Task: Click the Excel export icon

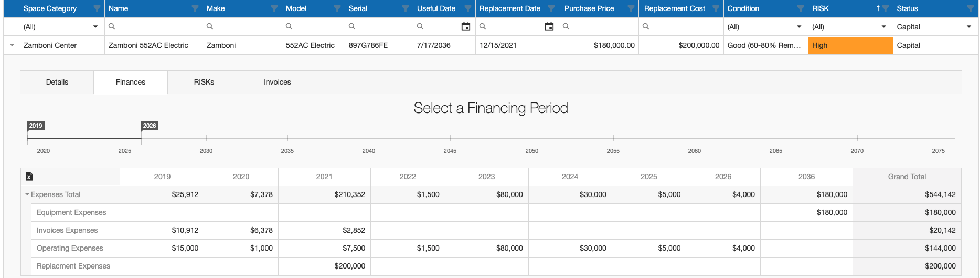Action: coord(29,177)
